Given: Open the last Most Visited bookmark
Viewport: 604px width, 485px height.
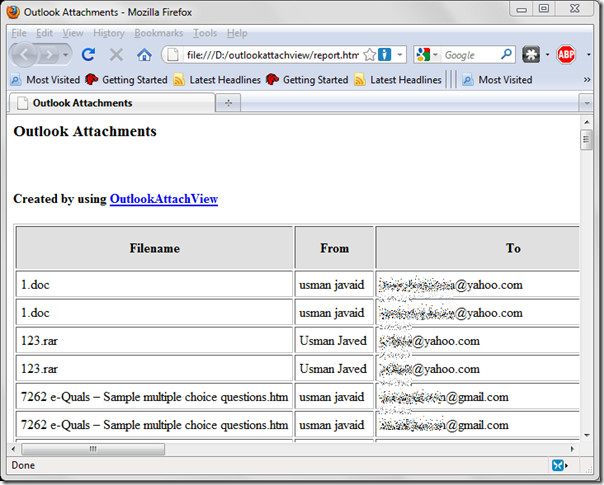Looking at the screenshot, I should (x=497, y=80).
